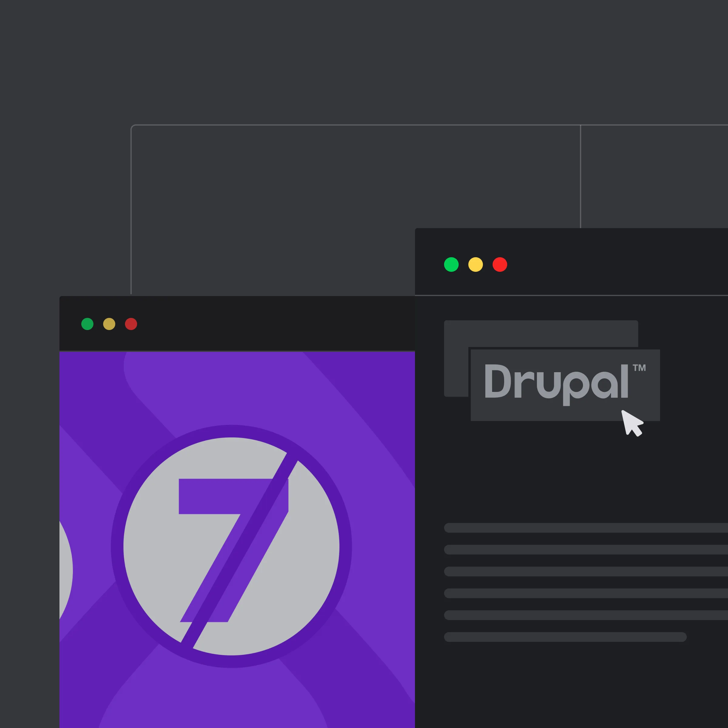
Task: Click the green traffic light on the left window
Action: click(x=87, y=323)
